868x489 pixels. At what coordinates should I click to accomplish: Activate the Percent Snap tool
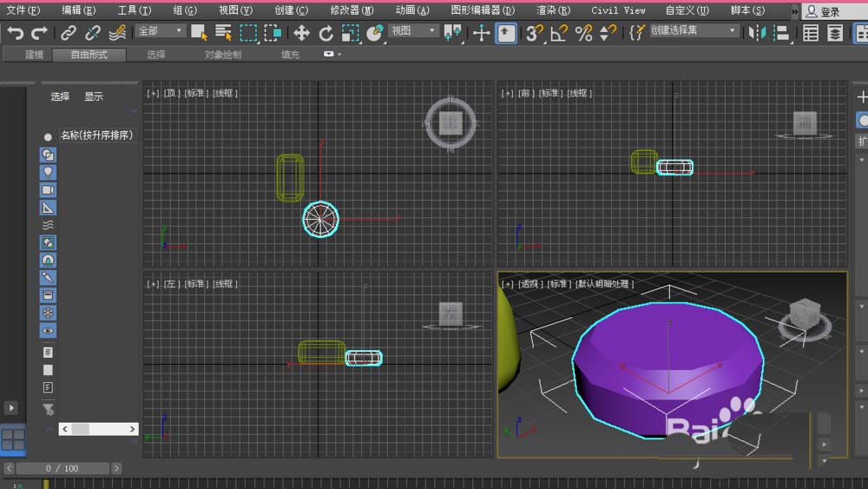583,33
